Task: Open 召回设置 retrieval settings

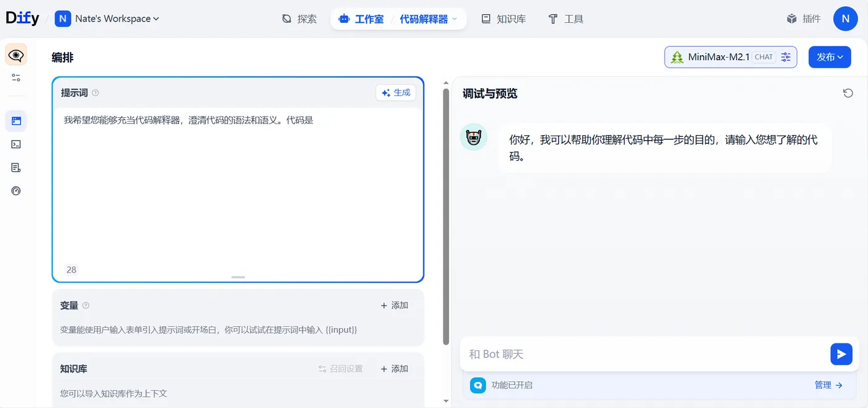Action: click(340, 368)
